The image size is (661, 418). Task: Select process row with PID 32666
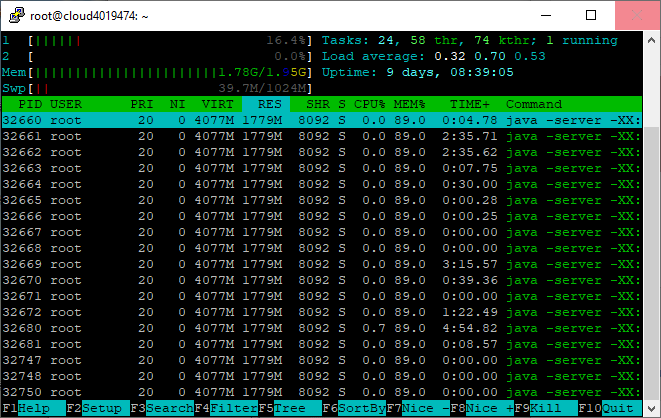click(x=322, y=216)
